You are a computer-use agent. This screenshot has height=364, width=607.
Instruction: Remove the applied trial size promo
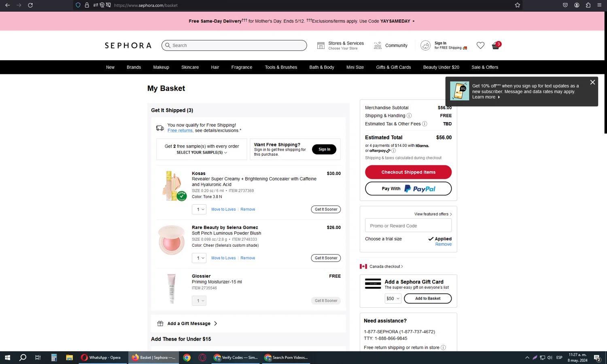point(443,244)
